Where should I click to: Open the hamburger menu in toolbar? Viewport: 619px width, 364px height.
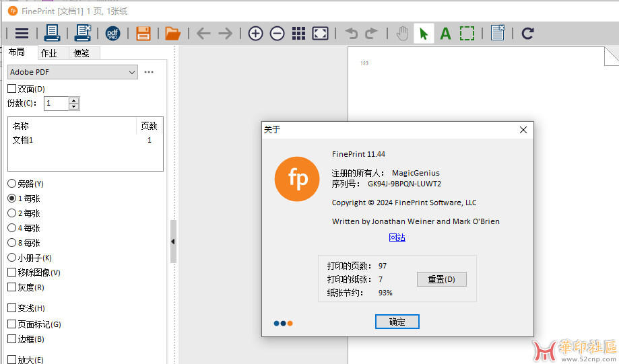click(x=22, y=33)
